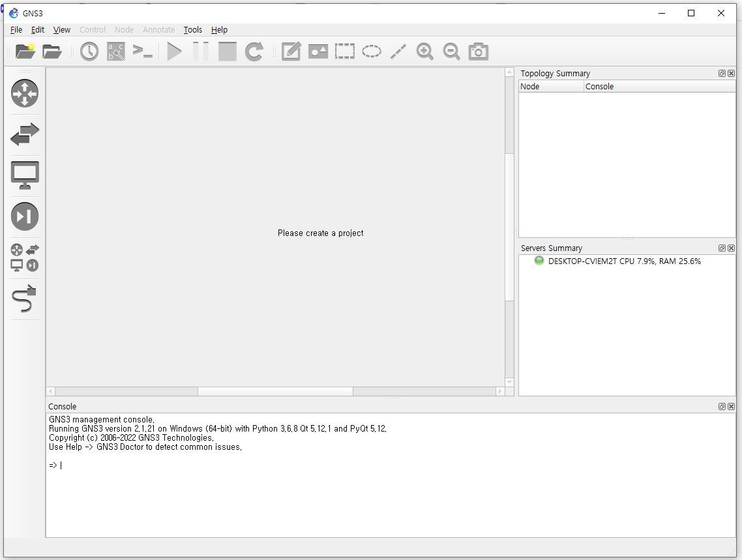This screenshot has width=742, height=560.
Task: Float the Console panel
Action: point(722,406)
